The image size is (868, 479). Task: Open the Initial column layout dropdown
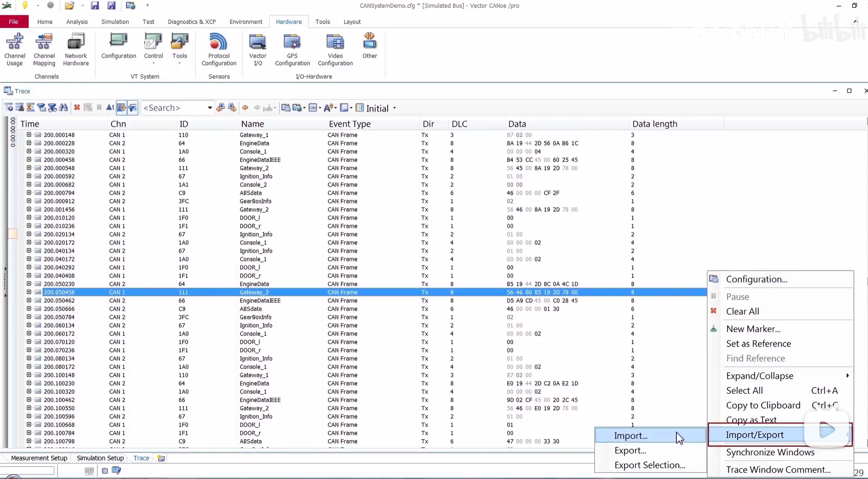[394, 108]
